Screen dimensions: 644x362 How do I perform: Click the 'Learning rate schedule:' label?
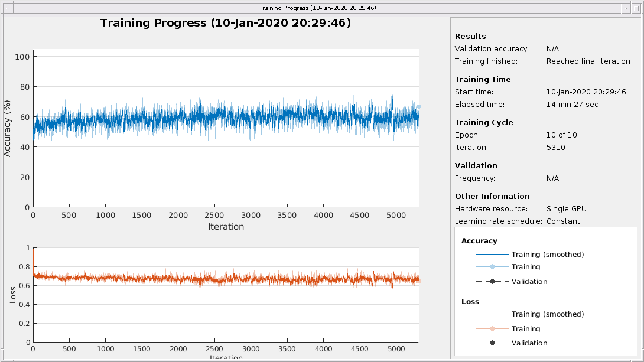(x=499, y=221)
